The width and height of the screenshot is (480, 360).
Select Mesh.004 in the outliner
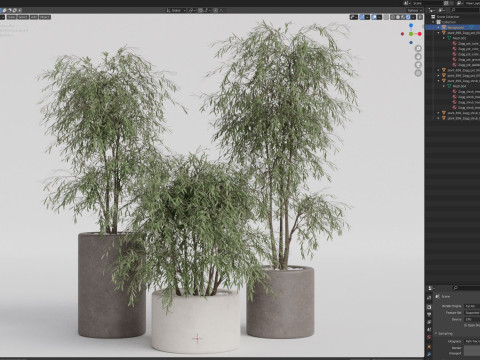[x=460, y=86]
